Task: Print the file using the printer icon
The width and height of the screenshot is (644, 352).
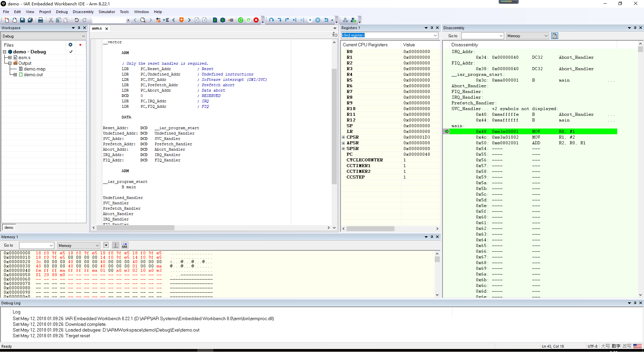Action: coord(41,20)
